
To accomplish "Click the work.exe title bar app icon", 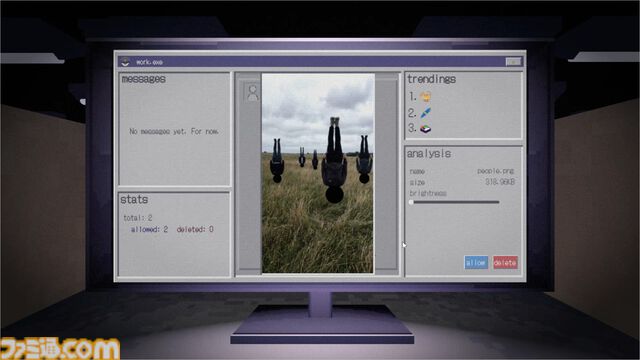I will (126, 62).
